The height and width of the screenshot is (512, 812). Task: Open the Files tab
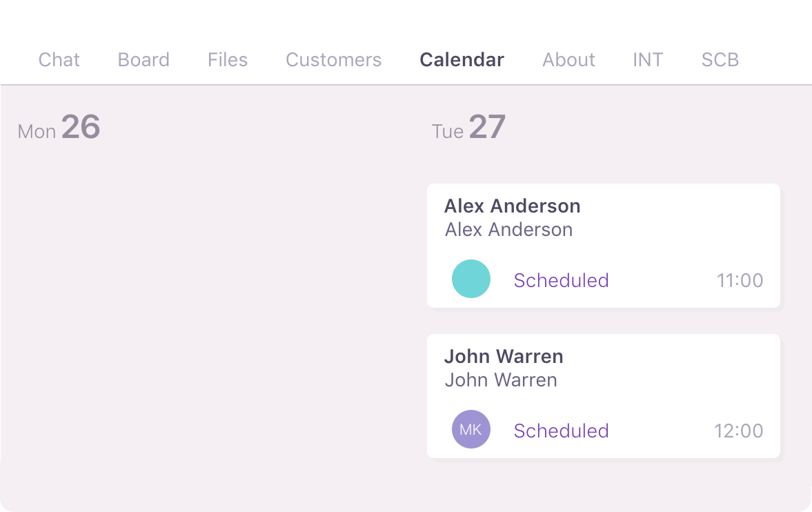(x=227, y=60)
